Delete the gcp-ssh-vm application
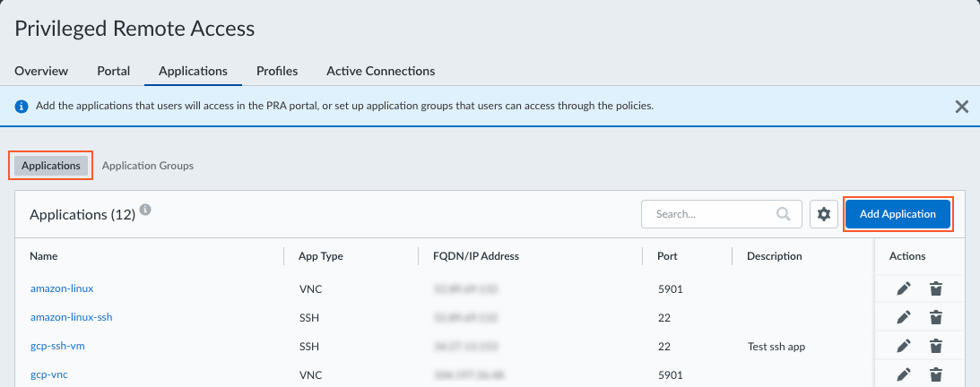 click(x=935, y=346)
